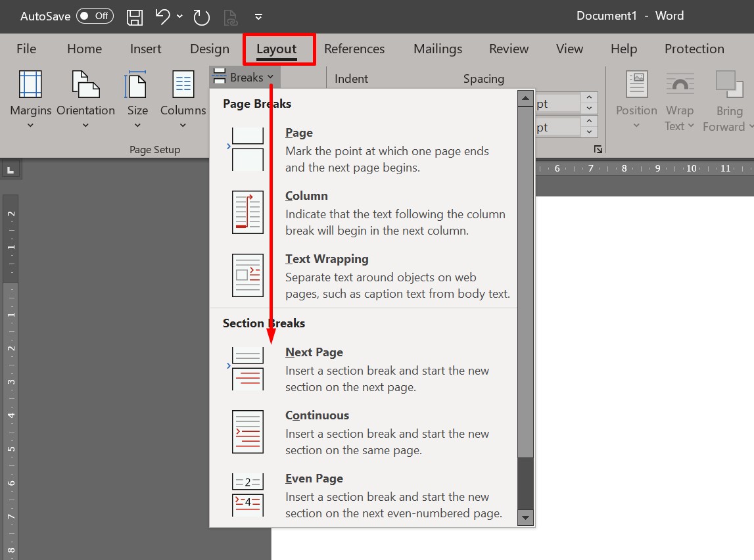Click the Redo icon
The image size is (754, 560).
point(201,17)
